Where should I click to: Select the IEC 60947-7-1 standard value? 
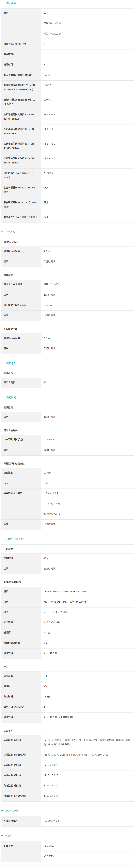(51, 821)
